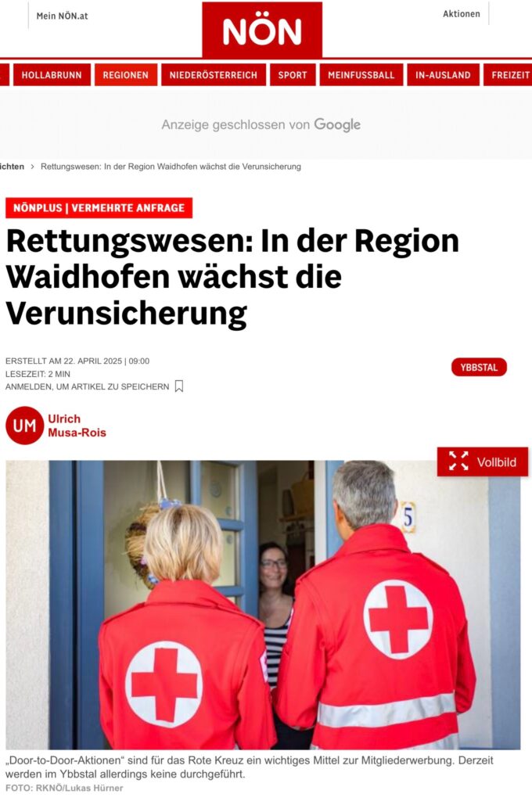Click the NÖNplus Vermehrte Anfrage label
The width and height of the screenshot is (532, 801).
99,208
